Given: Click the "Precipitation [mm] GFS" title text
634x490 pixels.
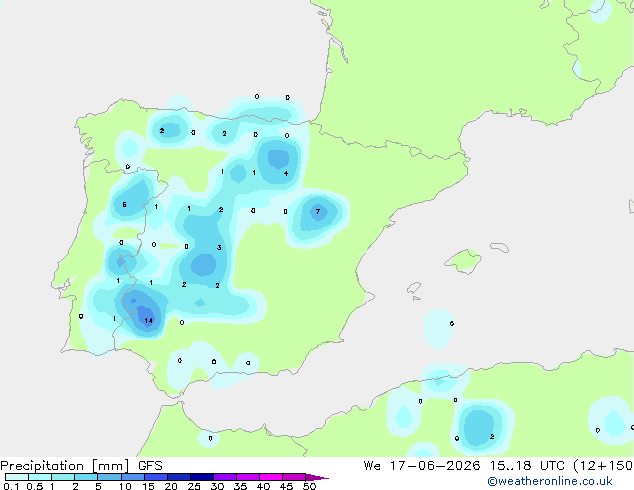Looking at the screenshot, I should tap(81, 465).
